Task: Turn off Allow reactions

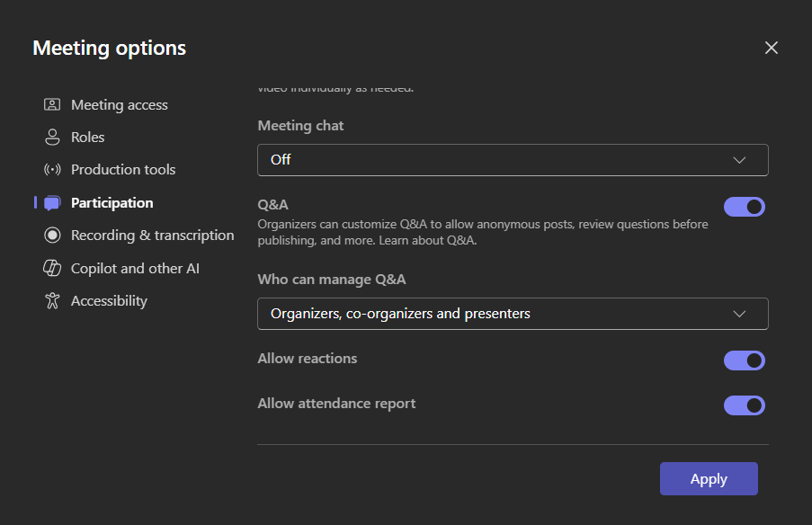Action: pyautogui.click(x=744, y=360)
